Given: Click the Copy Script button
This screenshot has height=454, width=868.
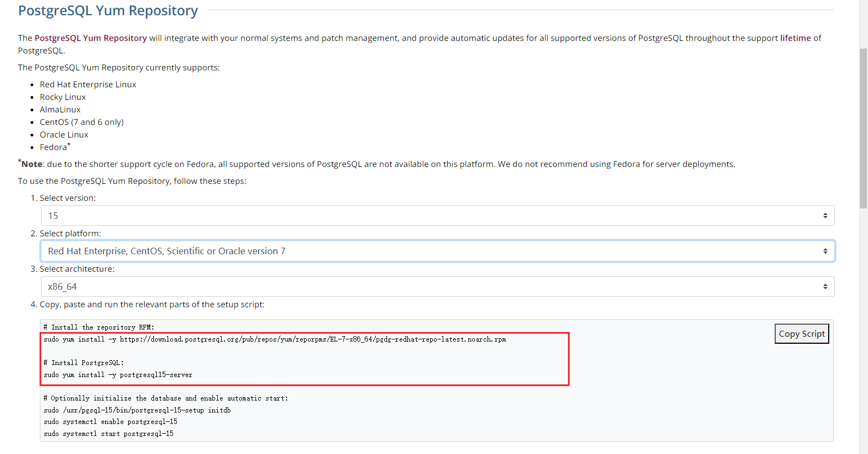Looking at the screenshot, I should pyautogui.click(x=801, y=334).
